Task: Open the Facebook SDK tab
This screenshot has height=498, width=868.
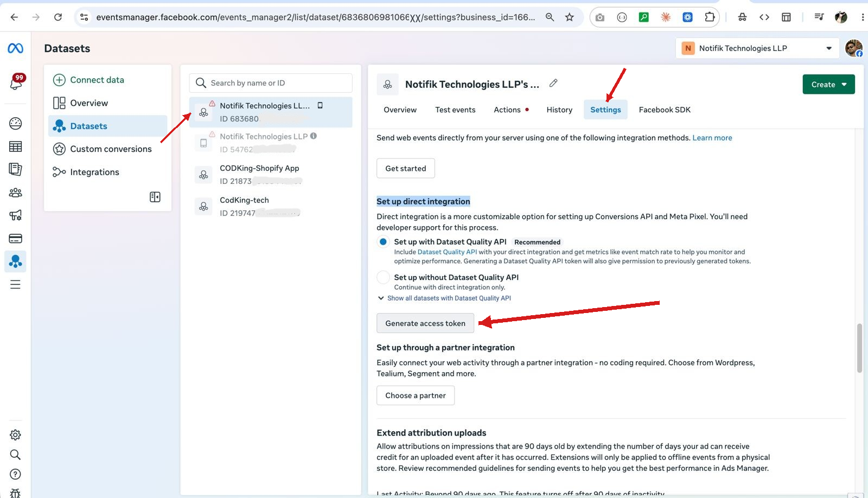Action: click(665, 110)
